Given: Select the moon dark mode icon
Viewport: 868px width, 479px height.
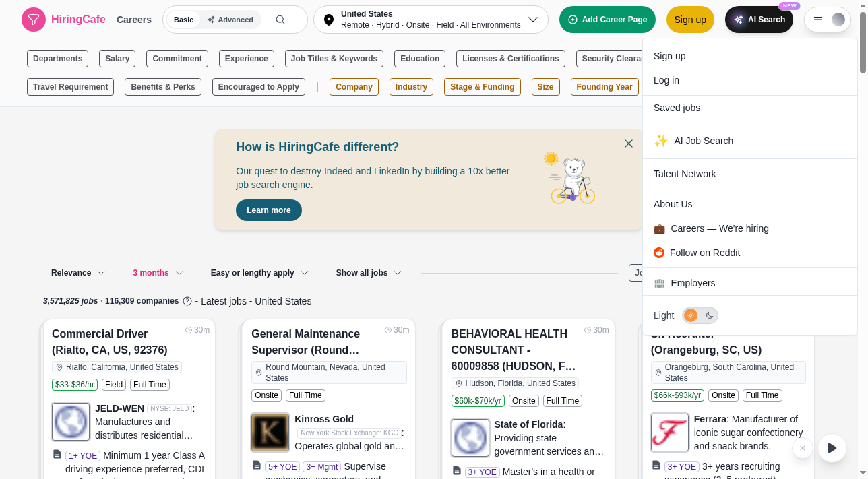Looking at the screenshot, I should click(710, 315).
